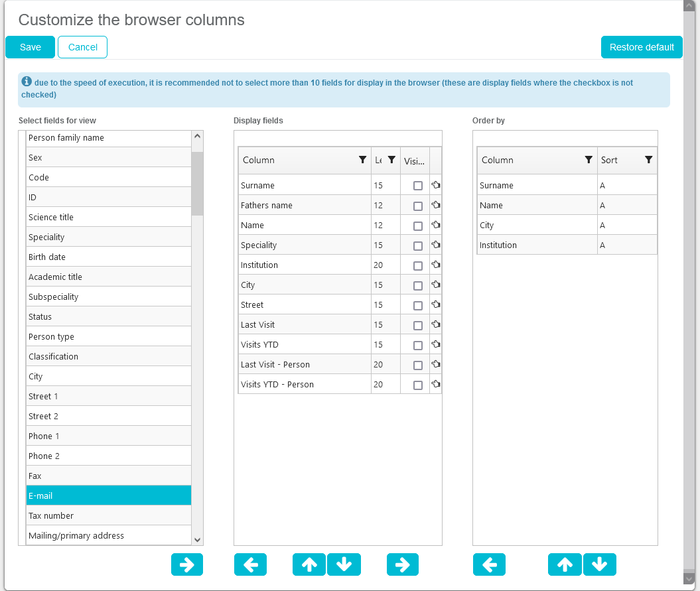Click the Save button

pyautogui.click(x=31, y=47)
